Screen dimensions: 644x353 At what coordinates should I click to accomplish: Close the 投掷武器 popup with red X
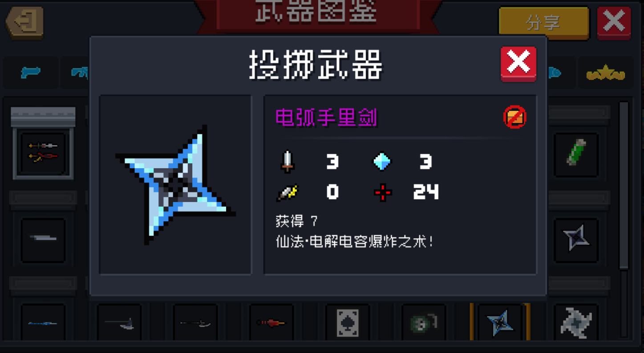coord(518,64)
